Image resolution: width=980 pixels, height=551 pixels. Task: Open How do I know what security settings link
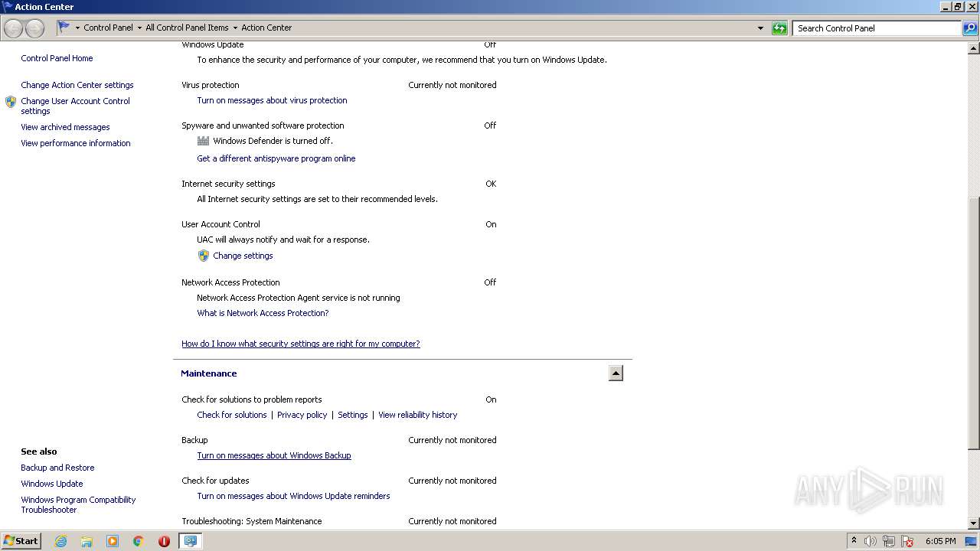point(301,344)
